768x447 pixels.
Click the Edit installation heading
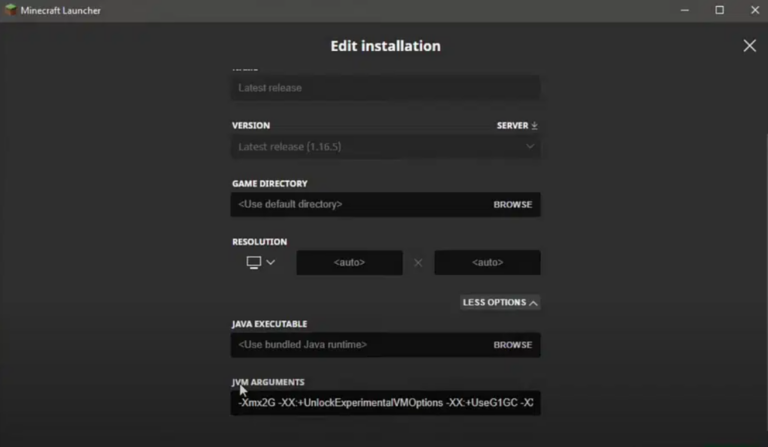[x=385, y=46]
